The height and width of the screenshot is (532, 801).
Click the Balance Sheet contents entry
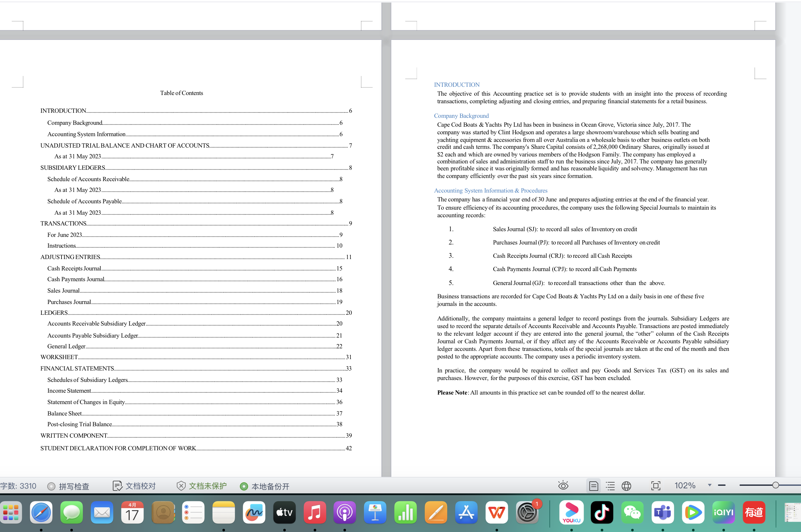(x=65, y=413)
